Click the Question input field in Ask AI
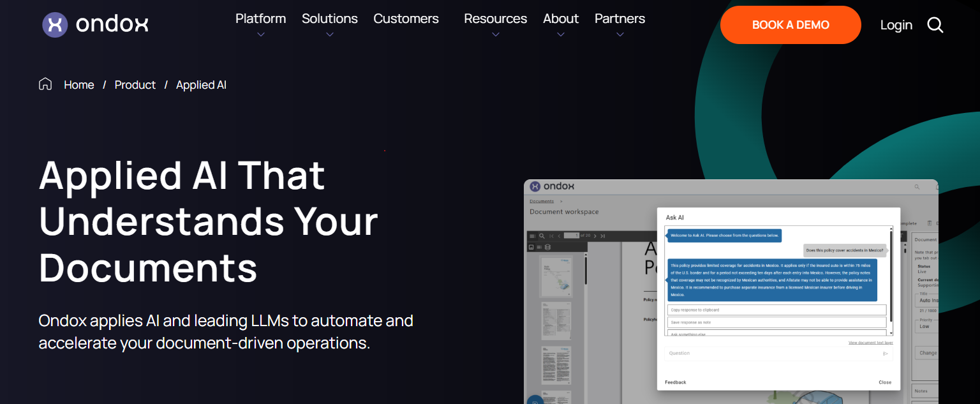The width and height of the screenshot is (980, 404). pyautogui.click(x=772, y=354)
